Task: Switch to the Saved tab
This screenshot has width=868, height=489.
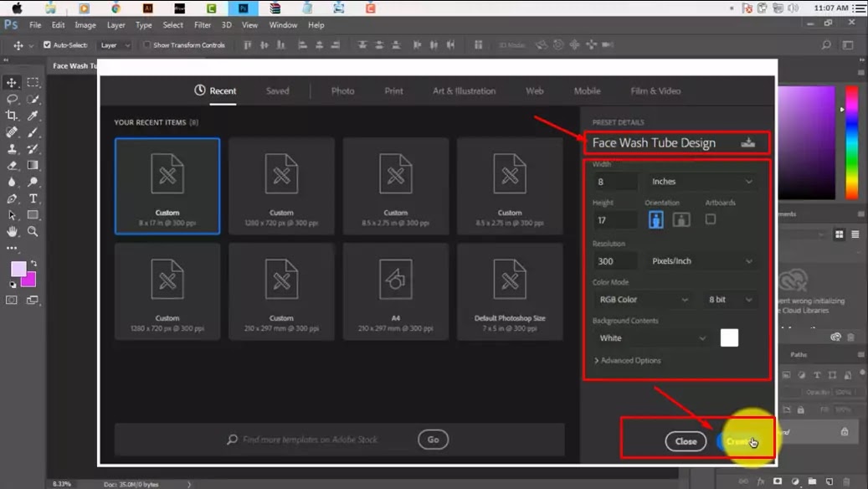Action: pyautogui.click(x=277, y=90)
